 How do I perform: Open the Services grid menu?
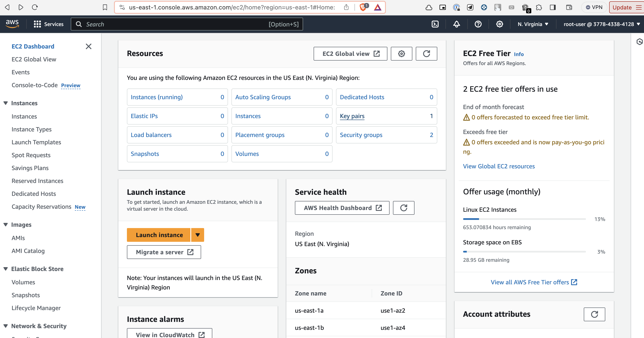(49, 24)
